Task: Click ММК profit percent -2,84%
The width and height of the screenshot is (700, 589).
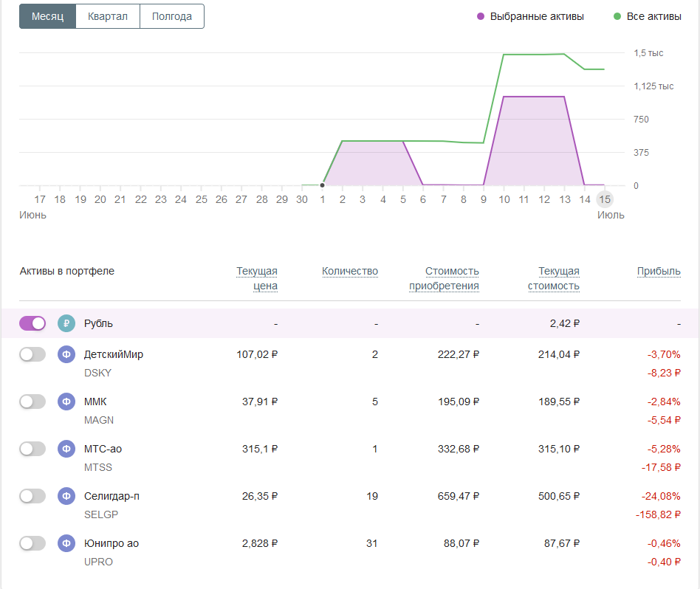Action: (663, 402)
